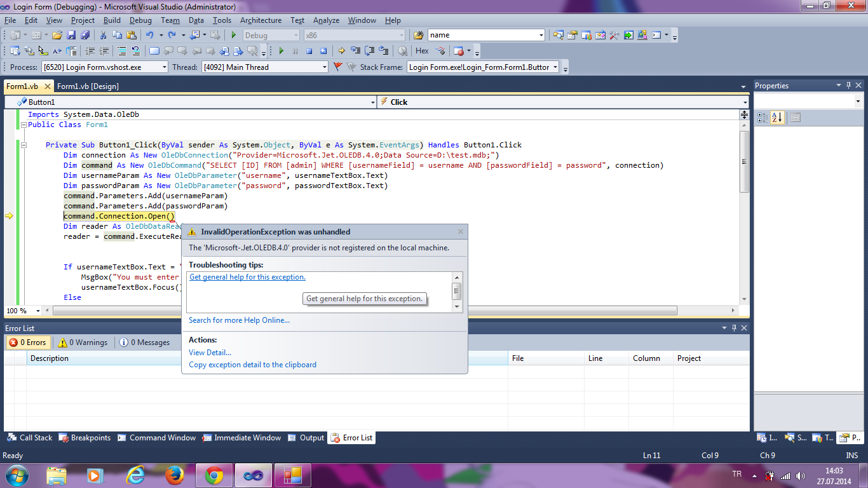The height and width of the screenshot is (488, 868).
Task: Click the Step Over icon
Action: [x=369, y=51]
